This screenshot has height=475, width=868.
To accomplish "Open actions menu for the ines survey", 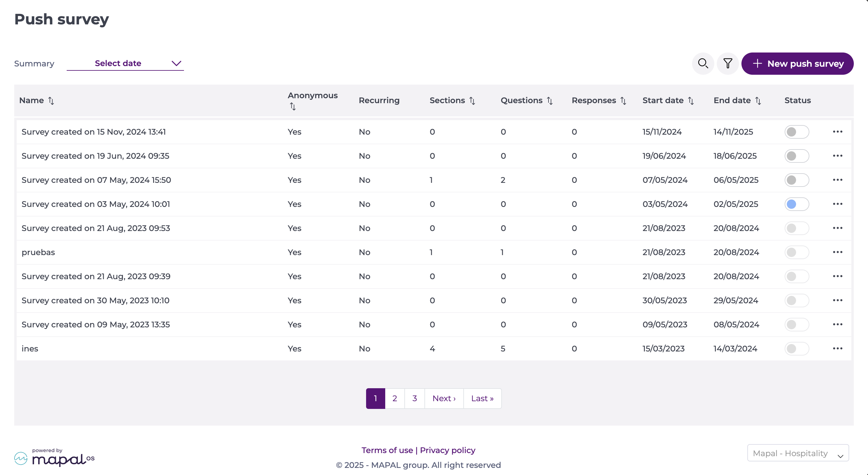I will point(838,348).
